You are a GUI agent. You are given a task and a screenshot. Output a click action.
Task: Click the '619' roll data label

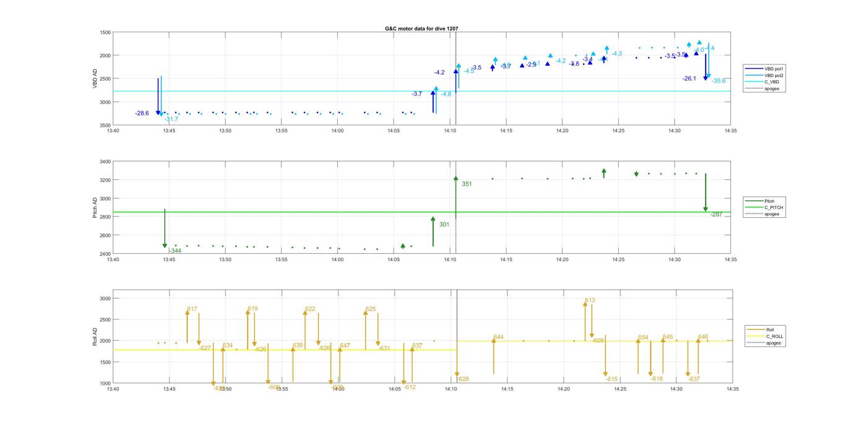coord(252,309)
